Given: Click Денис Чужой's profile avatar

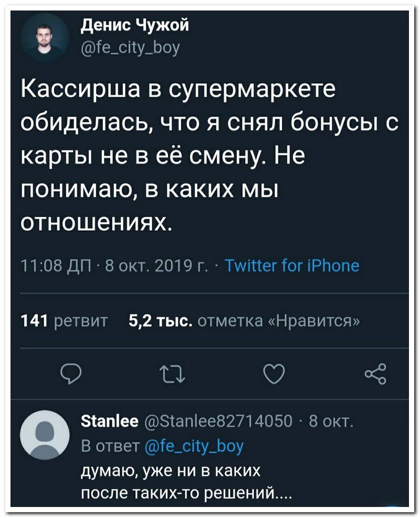Looking at the screenshot, I should [43, 38].
